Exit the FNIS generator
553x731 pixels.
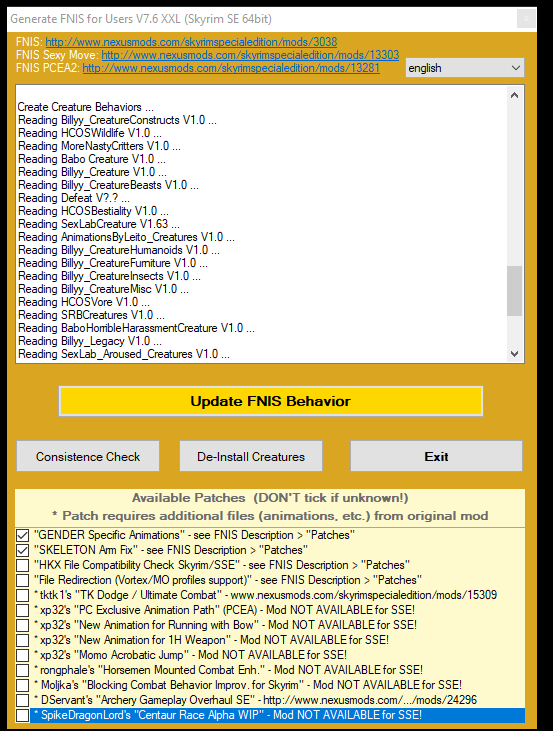coord(436,456)
